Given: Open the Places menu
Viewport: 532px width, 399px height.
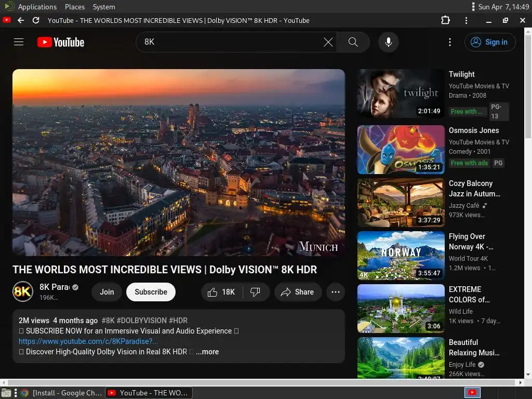Looking at the screenshot, I should [75, 7].
